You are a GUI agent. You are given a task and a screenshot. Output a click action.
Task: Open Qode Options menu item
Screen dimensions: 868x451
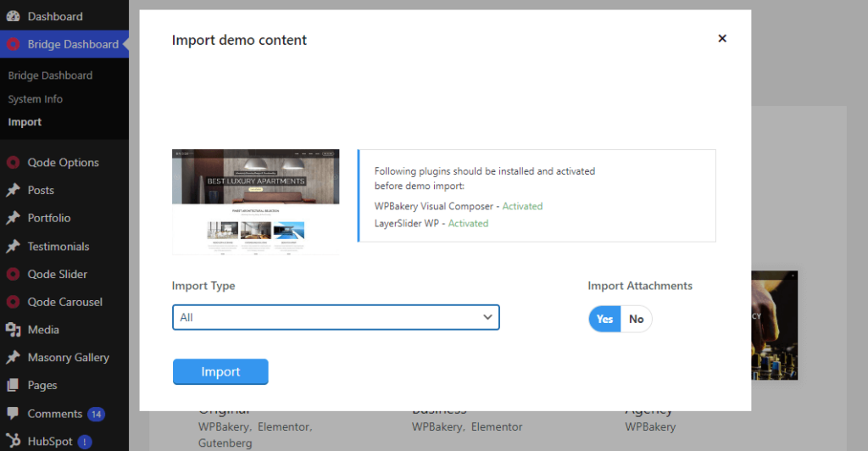coord(64,163)
